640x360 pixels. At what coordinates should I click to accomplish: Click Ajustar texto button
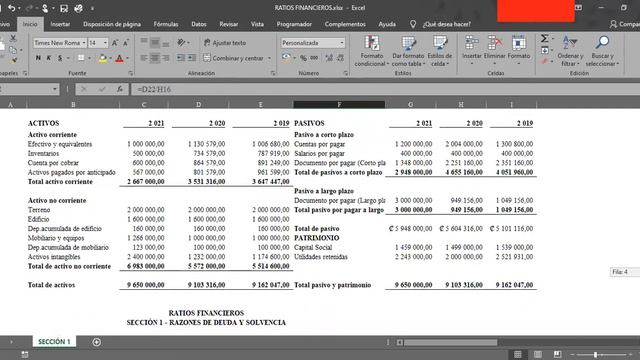[225, 43]
